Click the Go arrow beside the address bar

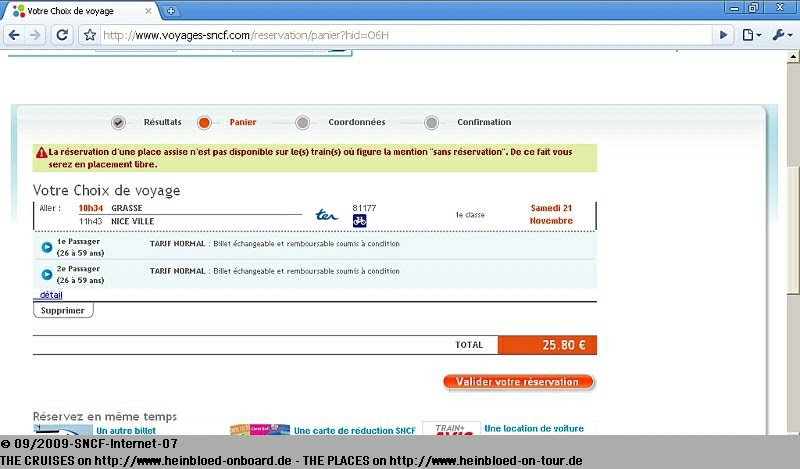pyautogui.click(x=723, y=35)
